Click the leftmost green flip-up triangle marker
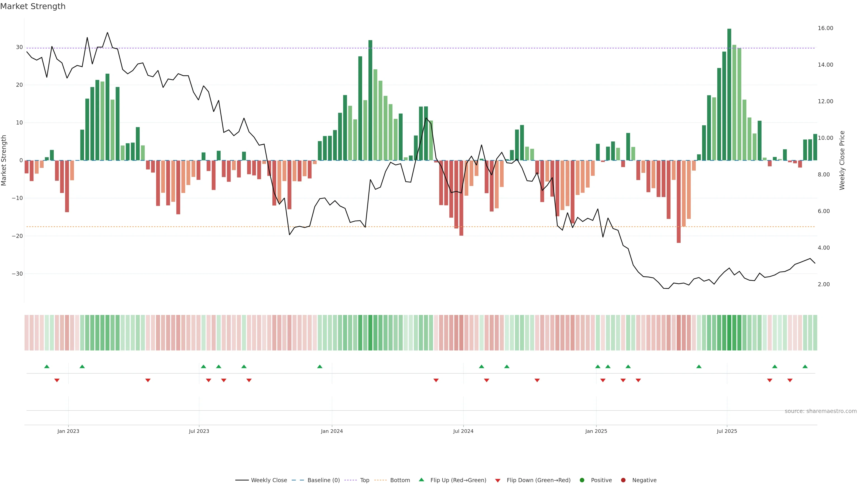868x488 pixels. pos(47,366)
